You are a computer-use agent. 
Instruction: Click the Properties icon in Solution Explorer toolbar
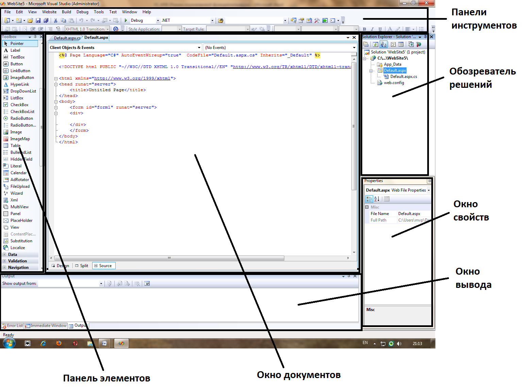366,44
